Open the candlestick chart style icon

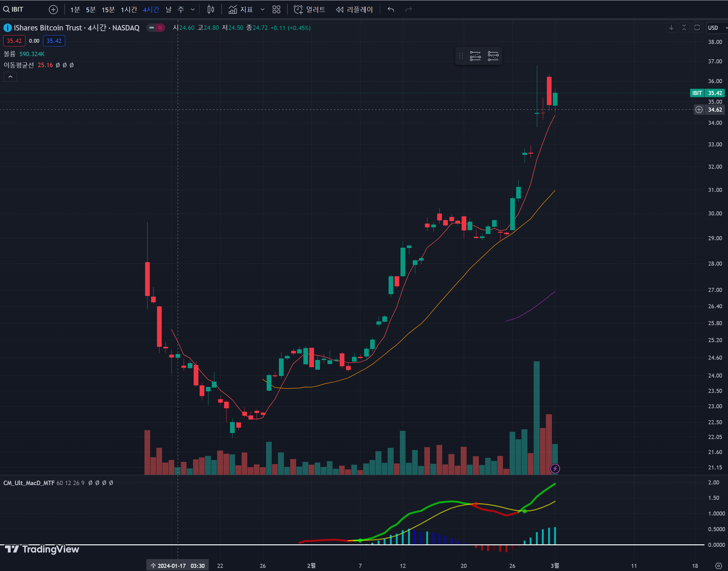211,9
